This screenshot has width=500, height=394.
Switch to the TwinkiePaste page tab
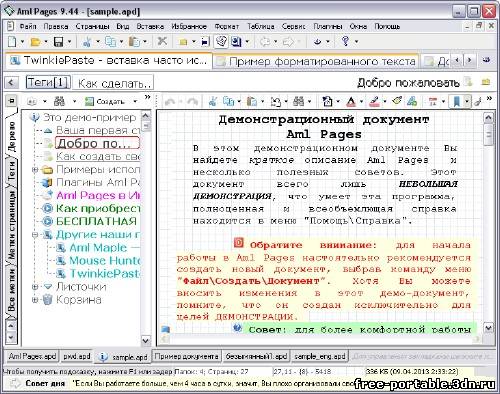(x=109, y=61)
